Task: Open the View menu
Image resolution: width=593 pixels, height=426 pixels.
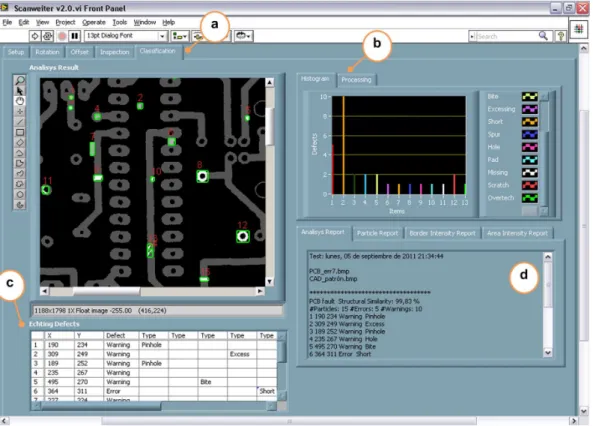Action: tap(42, 22)
